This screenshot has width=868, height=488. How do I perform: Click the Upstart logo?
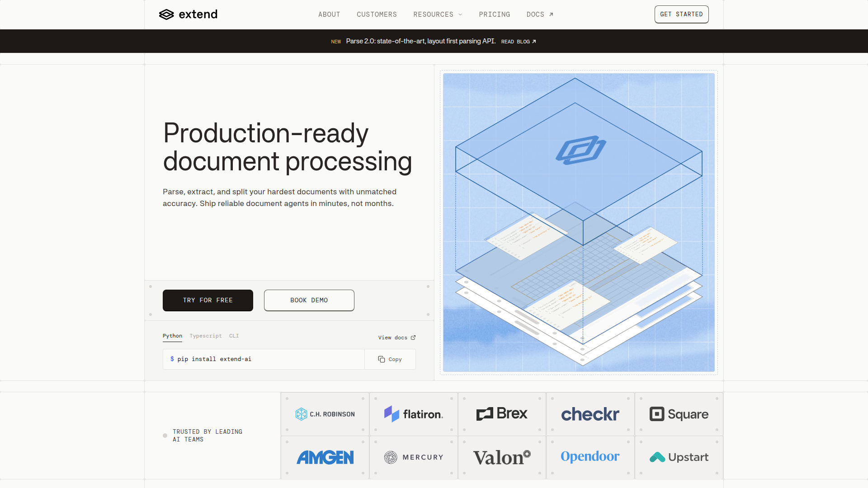679,457
